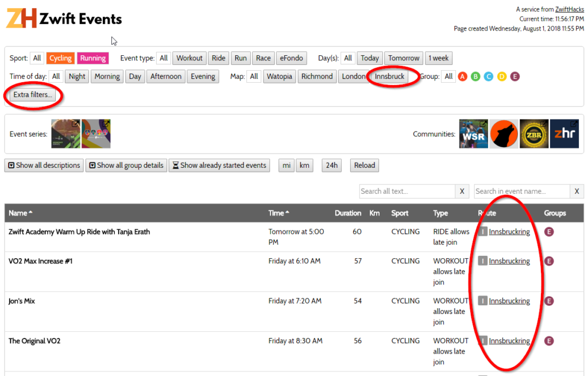The image size is (588, 376).
Task: Expand Show all descriptions
Action: click(44, 165)
